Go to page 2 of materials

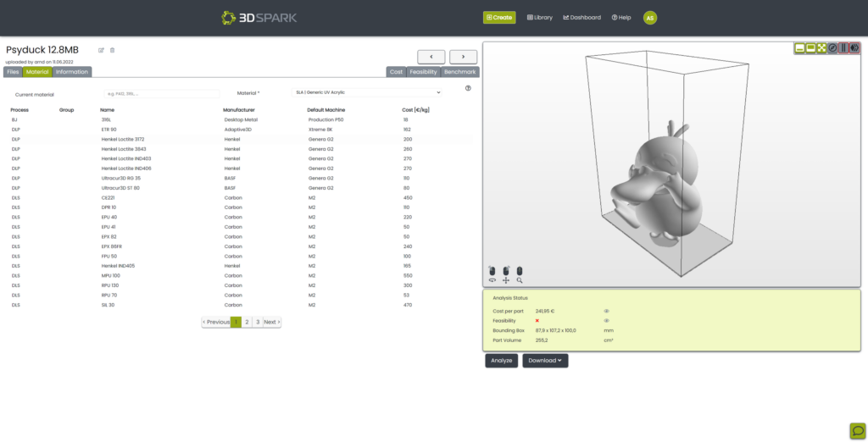point(247,322)
